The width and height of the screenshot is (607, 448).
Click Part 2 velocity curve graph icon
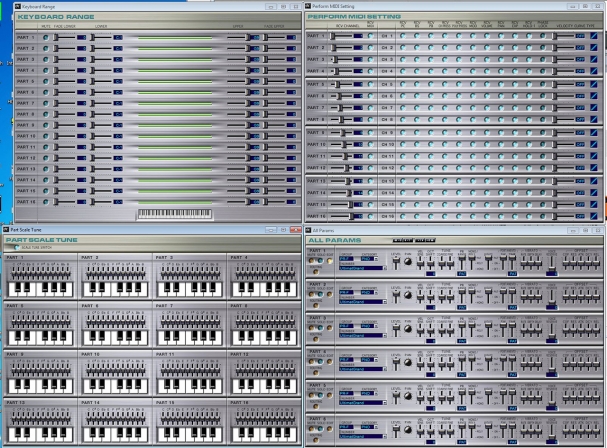593,48
